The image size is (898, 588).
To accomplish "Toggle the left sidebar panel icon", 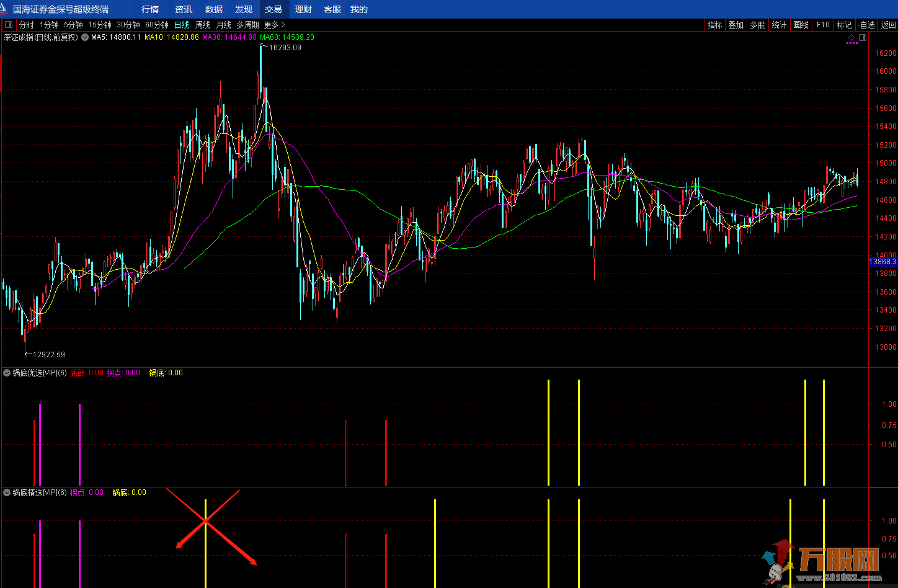I will (9, 25).
